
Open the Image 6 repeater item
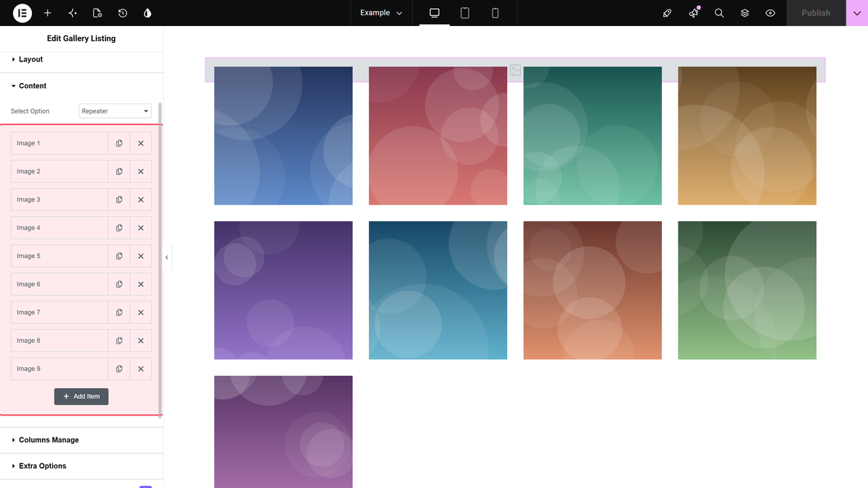[x=59, y=284]
